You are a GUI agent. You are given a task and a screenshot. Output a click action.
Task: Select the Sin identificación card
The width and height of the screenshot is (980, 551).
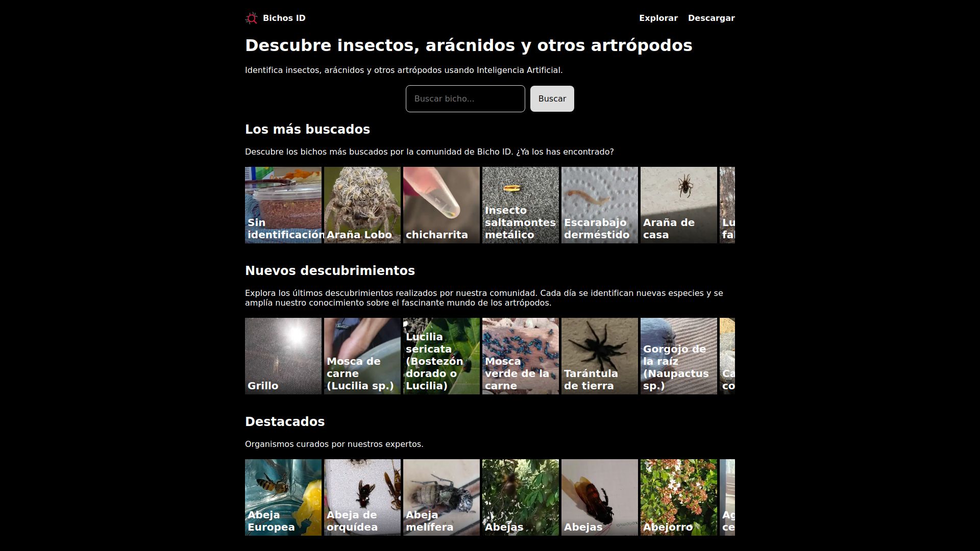click(x=283, y=205)
